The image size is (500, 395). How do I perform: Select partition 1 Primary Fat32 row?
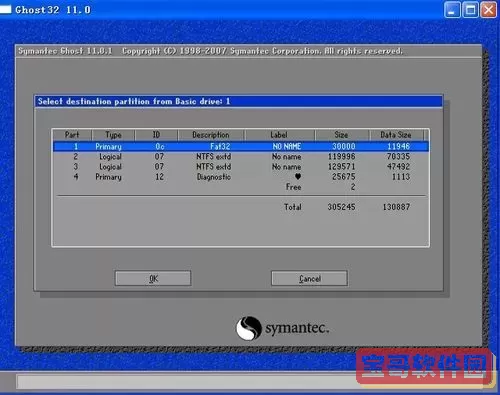(x=241, y=146)
